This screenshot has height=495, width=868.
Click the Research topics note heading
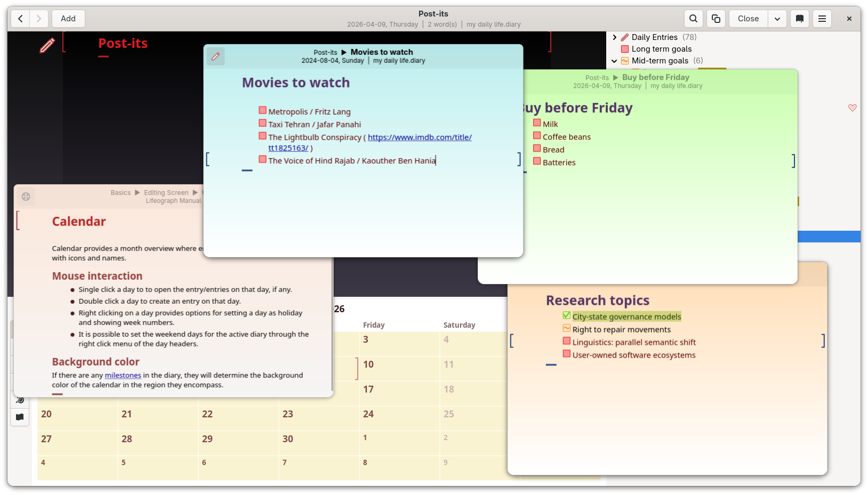click(x=598, y=301)
